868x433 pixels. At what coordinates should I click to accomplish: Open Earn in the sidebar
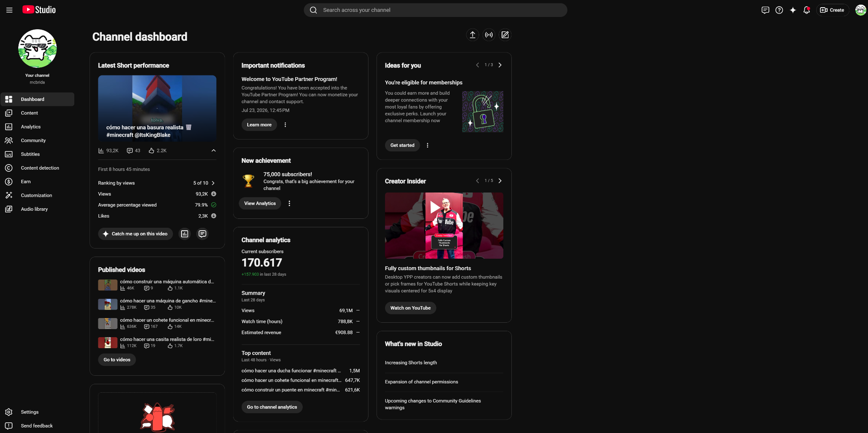(37, 182)
